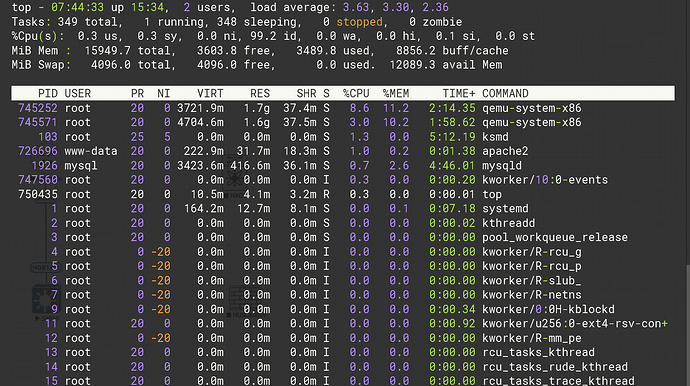The height and width of the screenshot is (386, 690).
Task: Click the scrollbar on the right edge
Action: (x=687, y=325)
